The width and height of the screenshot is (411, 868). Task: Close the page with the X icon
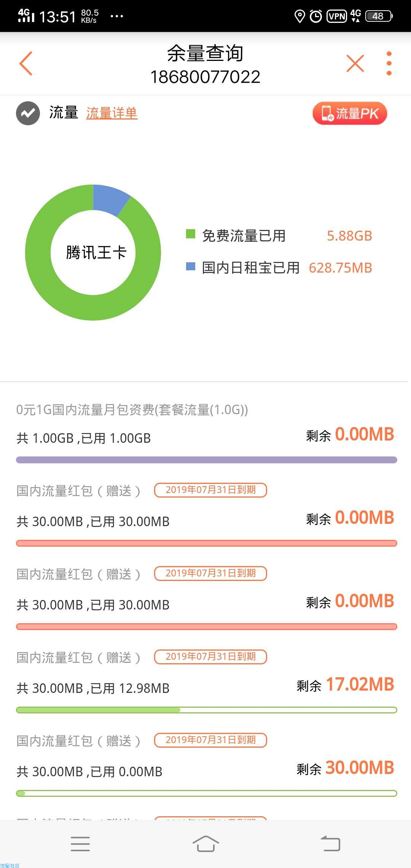[x=355, y=63]
